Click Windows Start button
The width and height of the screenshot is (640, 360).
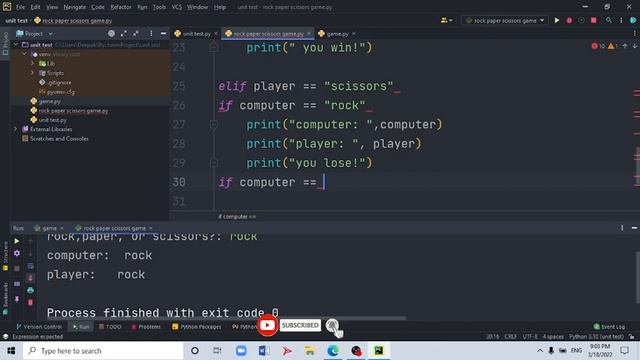point(11,351)
